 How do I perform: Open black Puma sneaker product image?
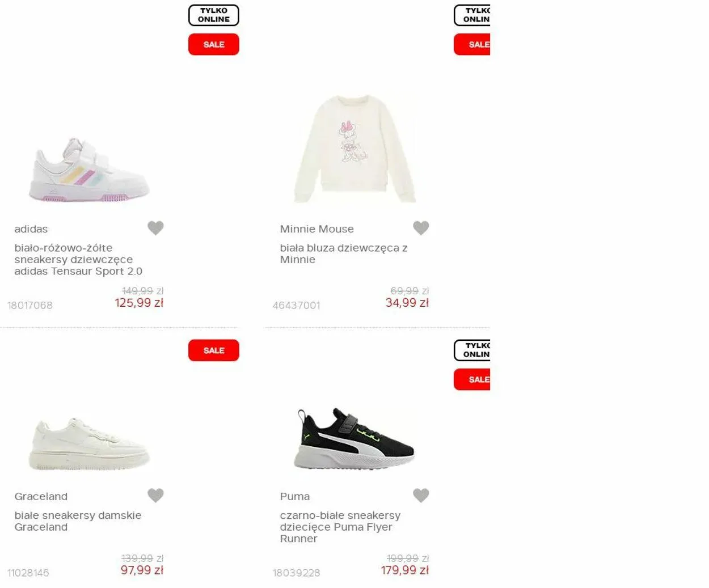pos(354,438)
